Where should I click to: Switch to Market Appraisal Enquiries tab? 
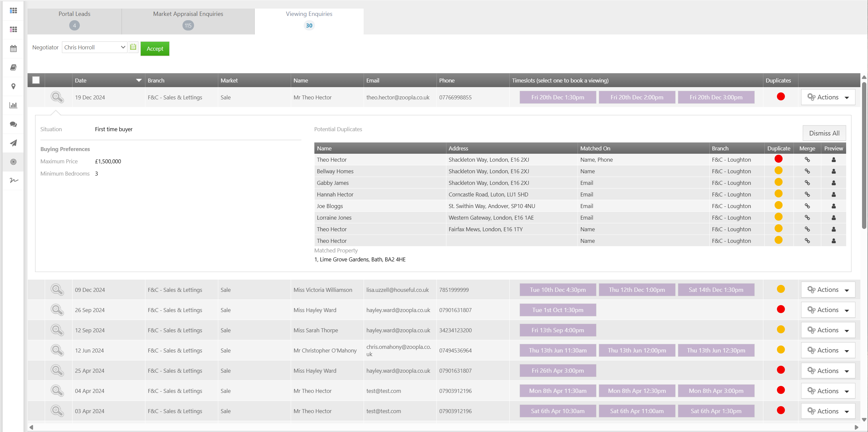coord(188,21)
